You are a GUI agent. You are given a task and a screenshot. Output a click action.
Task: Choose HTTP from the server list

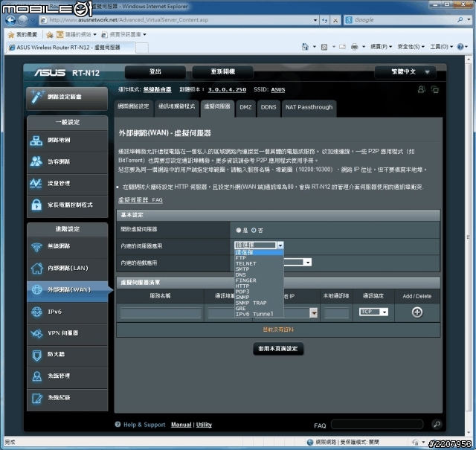259,286
